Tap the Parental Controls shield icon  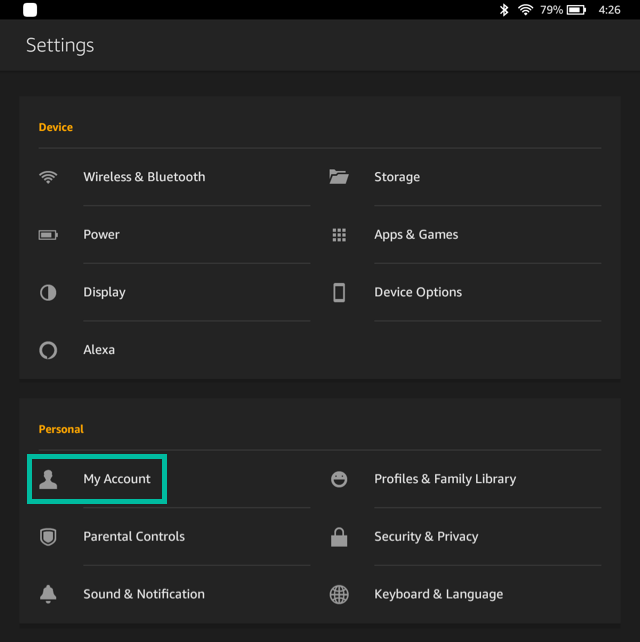48,537
